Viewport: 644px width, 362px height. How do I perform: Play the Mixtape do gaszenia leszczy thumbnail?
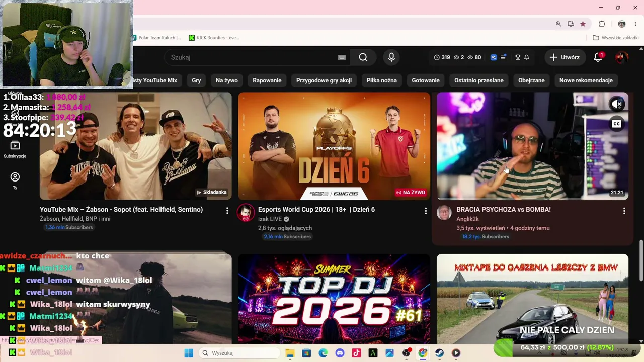[x=532, y=299]
